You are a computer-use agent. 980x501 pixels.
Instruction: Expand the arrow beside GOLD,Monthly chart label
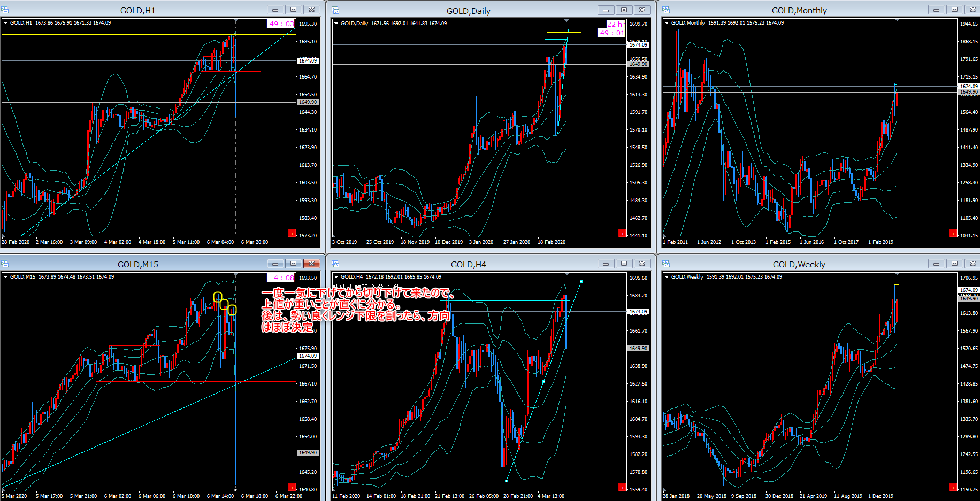pyautogui.click(x=667, y=23)
